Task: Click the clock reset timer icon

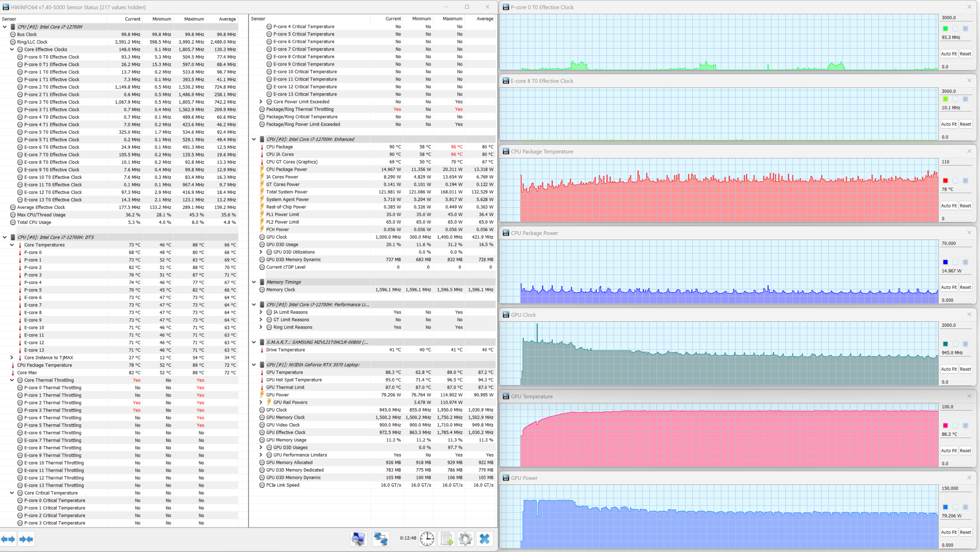Action: coord(427,539)
